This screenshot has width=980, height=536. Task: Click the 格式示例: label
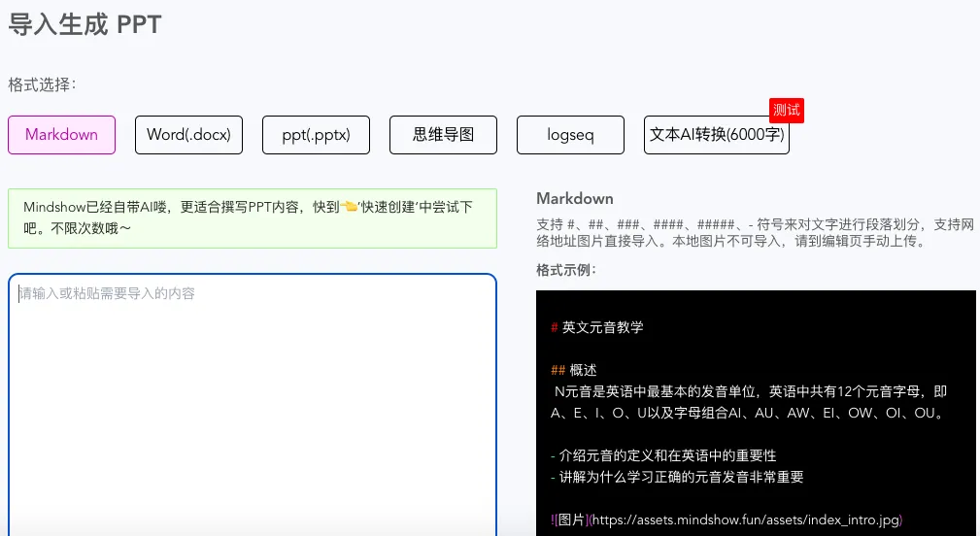click(566, 270)
